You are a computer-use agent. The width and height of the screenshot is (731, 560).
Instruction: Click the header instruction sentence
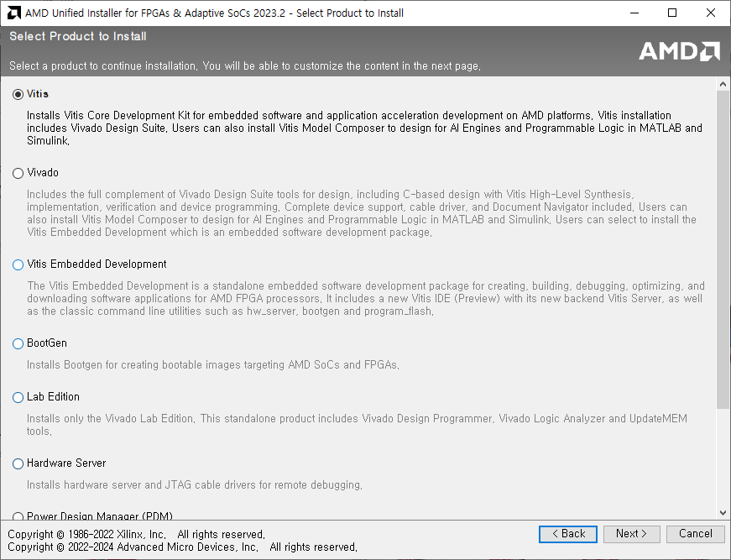(x=245, y=66)
